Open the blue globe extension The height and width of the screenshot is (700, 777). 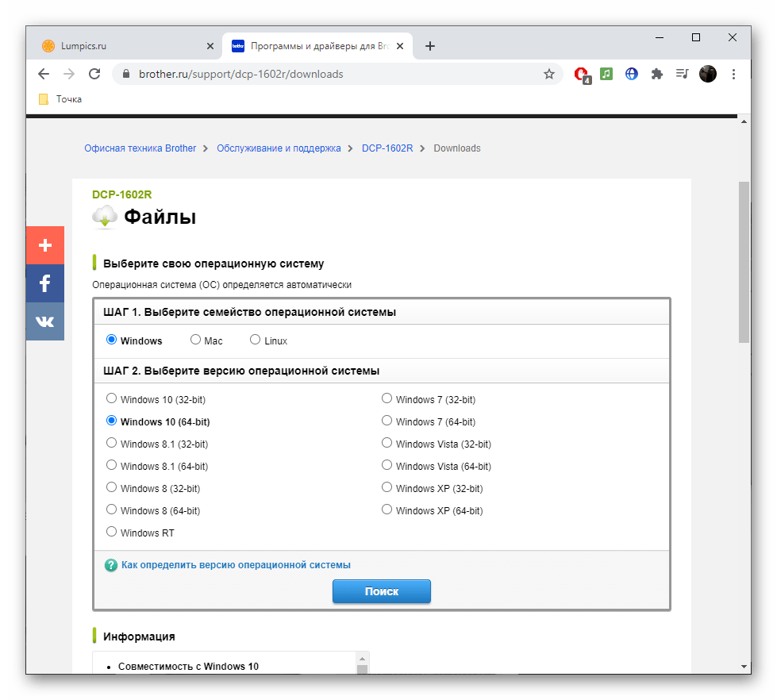click(631, 74)
